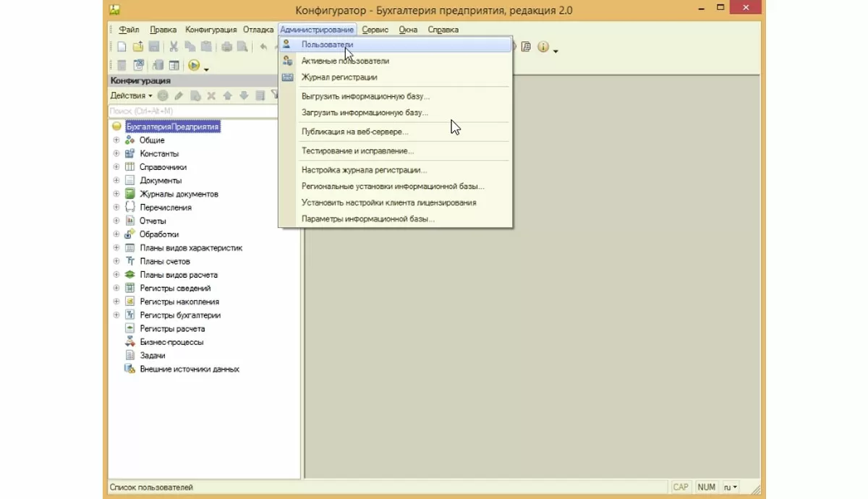
Task: Create a new document via toolbar icon
Action: pyautogui.click(x=122, y=47)
